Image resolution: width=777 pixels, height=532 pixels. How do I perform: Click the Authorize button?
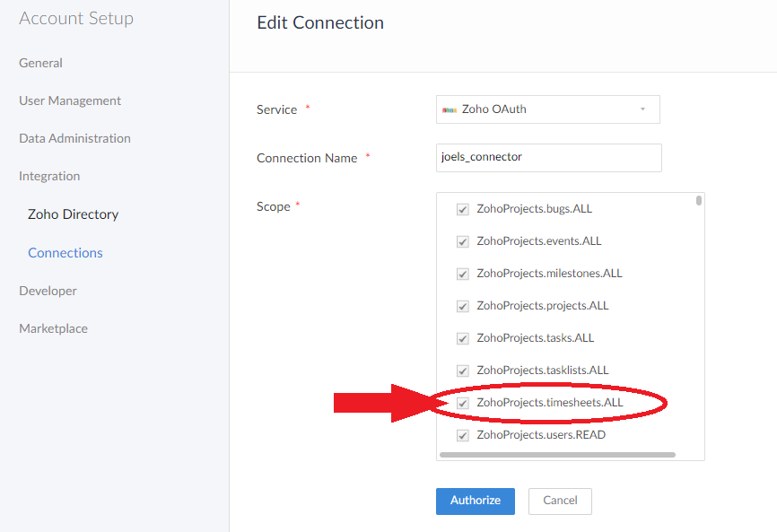click(475, 501)
